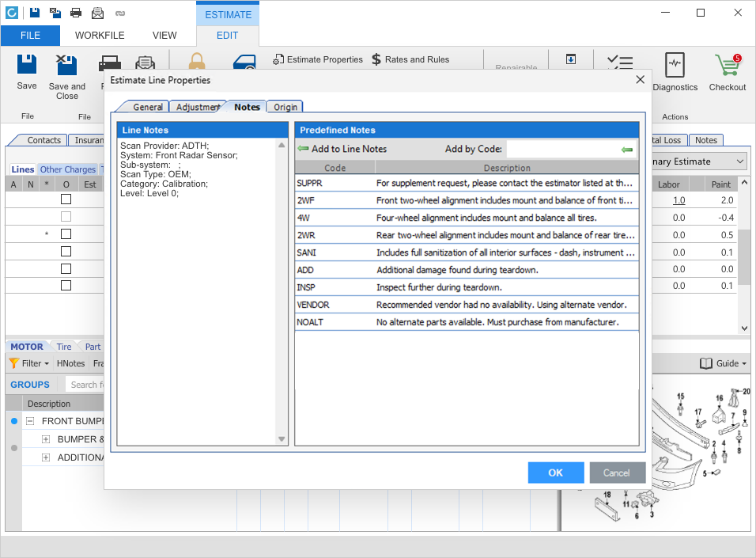Check the first line checkbox in O column

tap(66, 199)
